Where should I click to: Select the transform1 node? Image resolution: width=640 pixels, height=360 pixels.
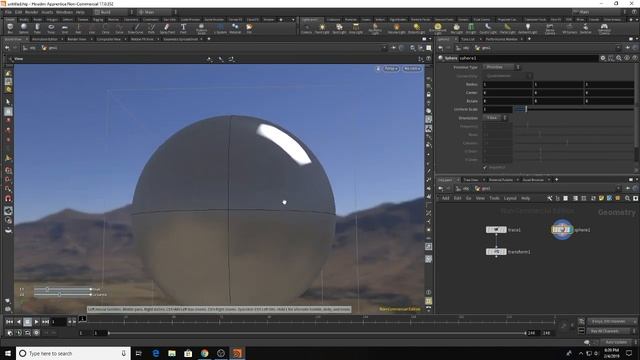(x=496, y=252)
